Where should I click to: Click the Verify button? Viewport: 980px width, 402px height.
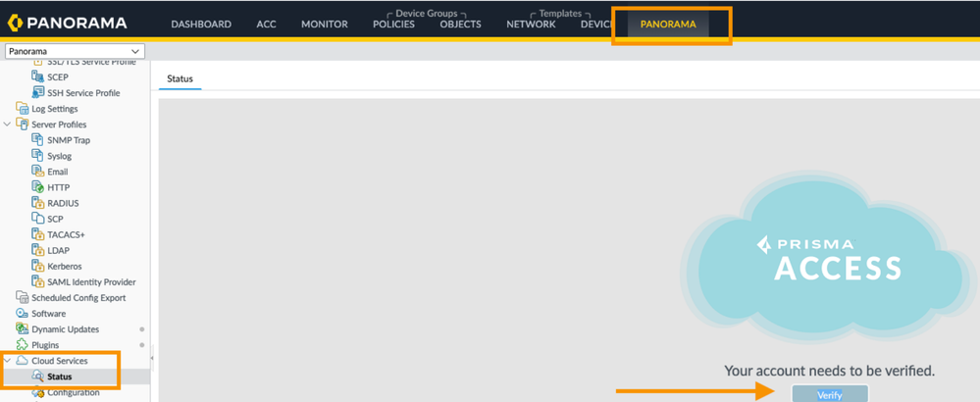(x=829, y=394)
